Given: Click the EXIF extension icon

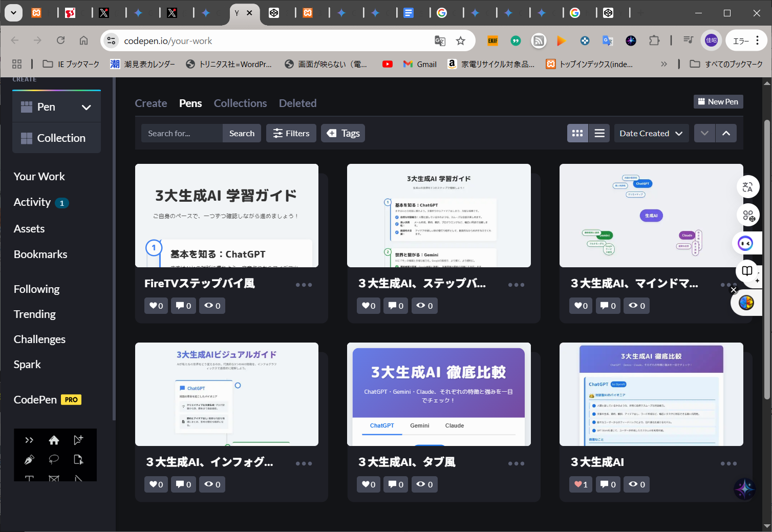Looking at the screenshot, I should (492, 40).
